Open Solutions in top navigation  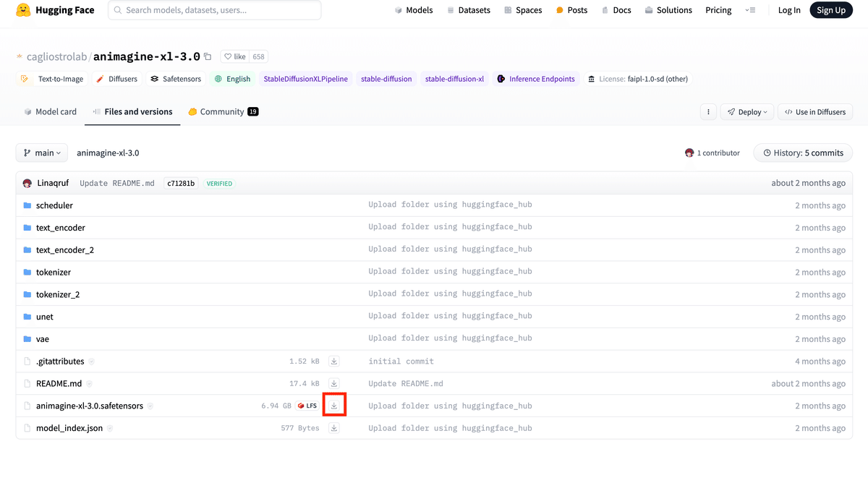coord(668,10)
